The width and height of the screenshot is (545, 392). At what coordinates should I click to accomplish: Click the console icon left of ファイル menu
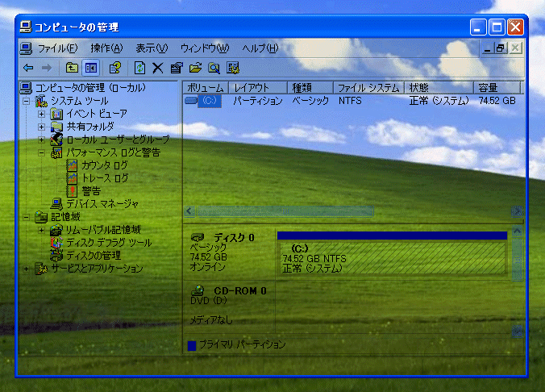pos(26,48)
